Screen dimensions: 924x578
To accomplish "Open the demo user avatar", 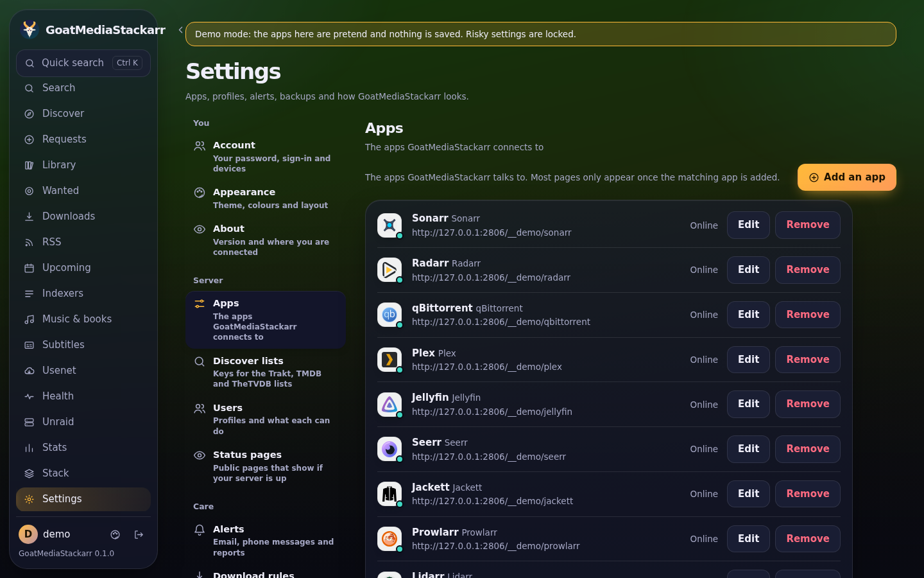I will pos(28,534).
